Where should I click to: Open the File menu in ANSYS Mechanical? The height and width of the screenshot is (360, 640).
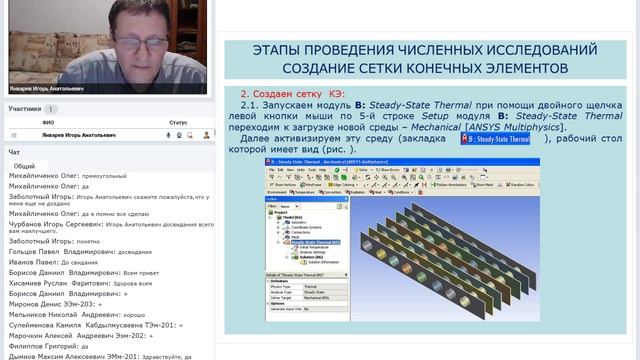click(271, 170)
